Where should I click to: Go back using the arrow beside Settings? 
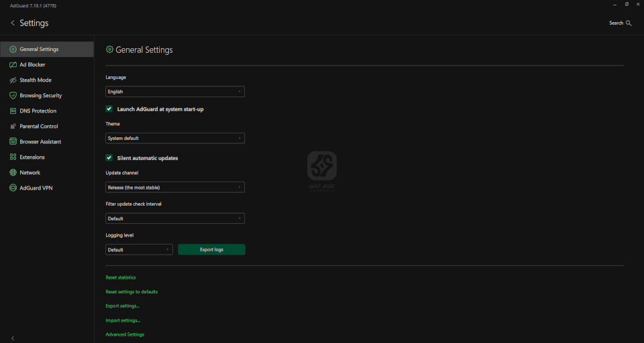point(13,23)
